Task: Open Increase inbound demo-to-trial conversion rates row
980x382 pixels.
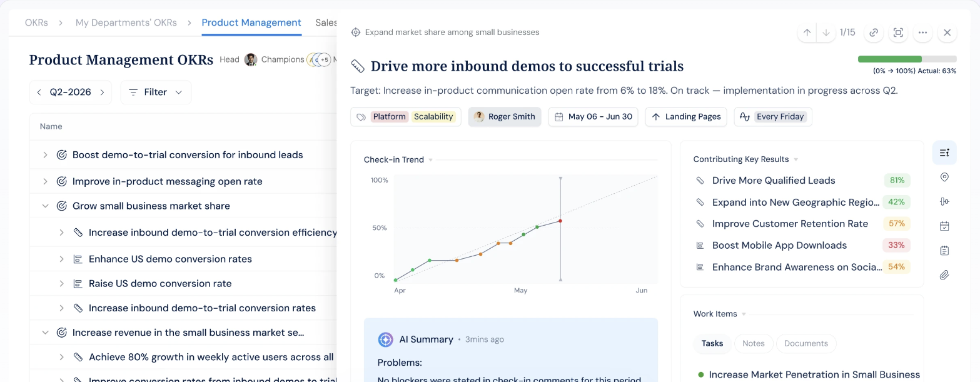Action: [x=202, y=308]
